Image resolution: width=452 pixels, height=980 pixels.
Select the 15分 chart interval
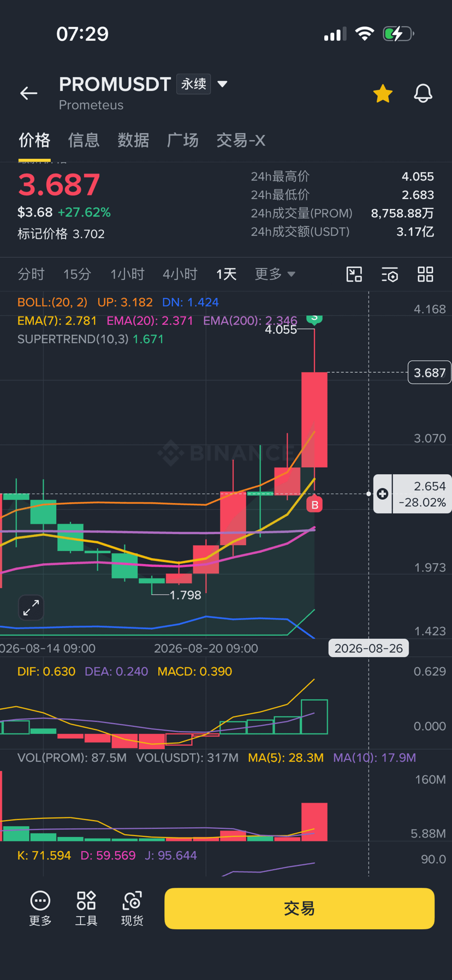77,274
